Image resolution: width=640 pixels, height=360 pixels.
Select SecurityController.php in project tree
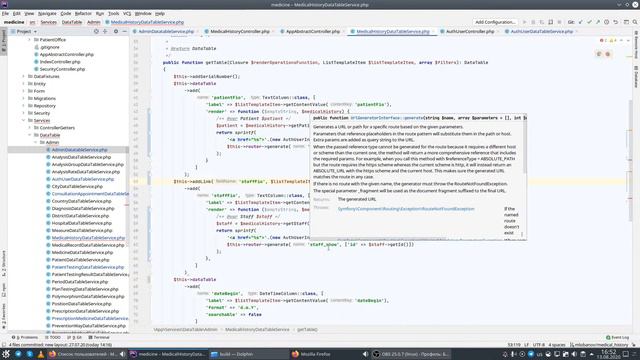62,69
